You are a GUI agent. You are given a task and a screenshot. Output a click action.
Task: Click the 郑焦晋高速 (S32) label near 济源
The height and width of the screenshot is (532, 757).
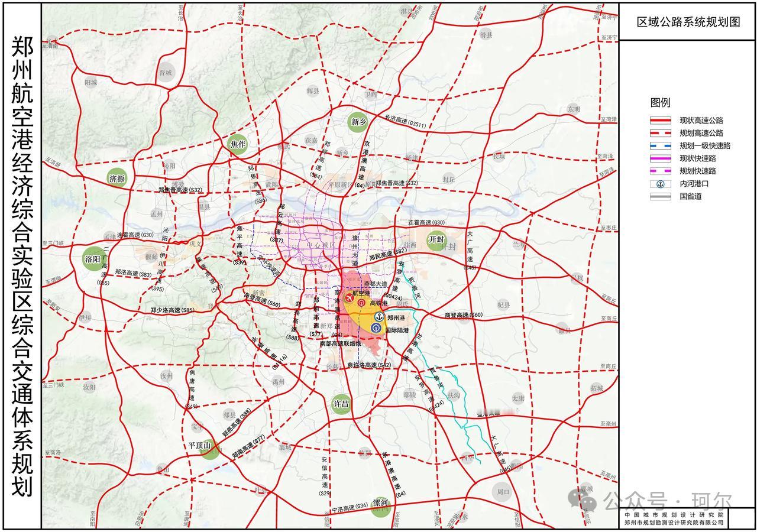coord(180,190)
